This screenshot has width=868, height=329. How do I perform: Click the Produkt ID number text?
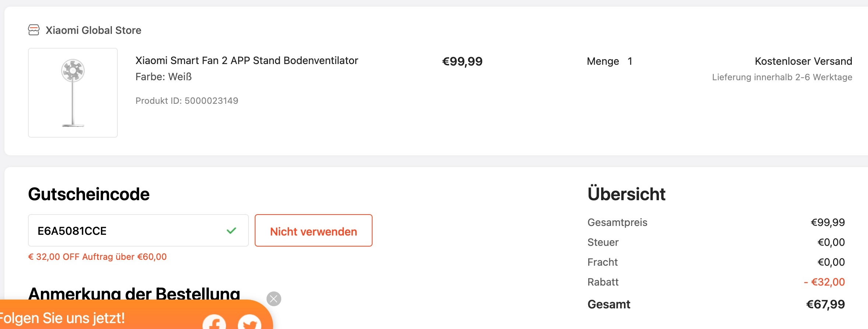211,101
